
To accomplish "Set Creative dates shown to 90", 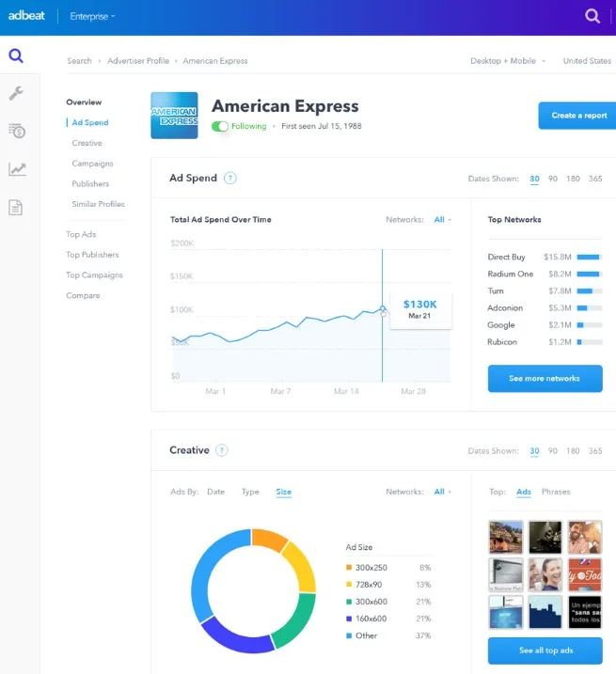I will pos(553,451).
